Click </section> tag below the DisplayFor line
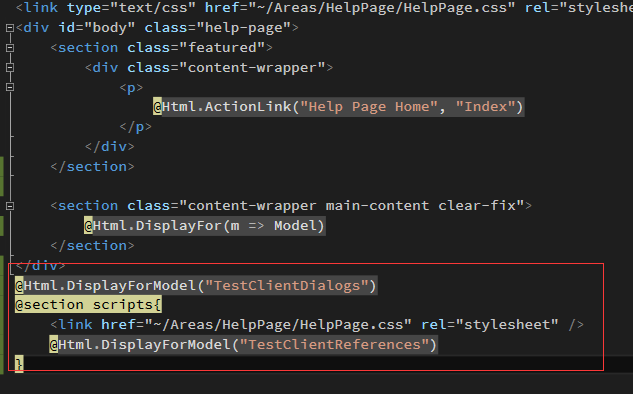 tap(92, 245)
